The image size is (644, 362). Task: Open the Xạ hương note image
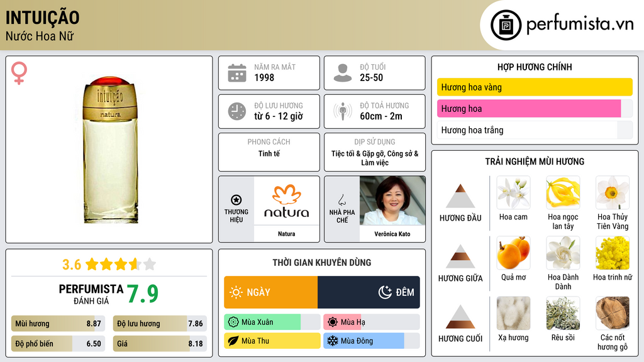click(x=513, y=313)
